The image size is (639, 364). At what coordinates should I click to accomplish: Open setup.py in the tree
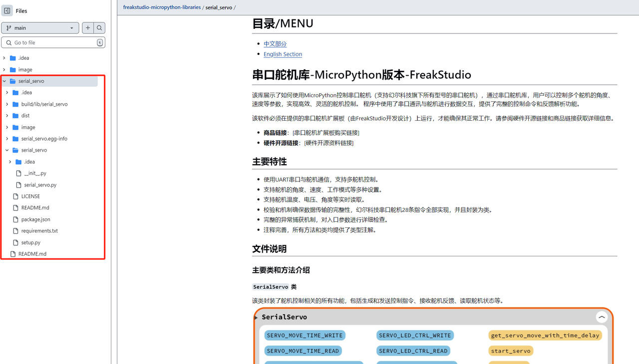click(x=31, y=242)
